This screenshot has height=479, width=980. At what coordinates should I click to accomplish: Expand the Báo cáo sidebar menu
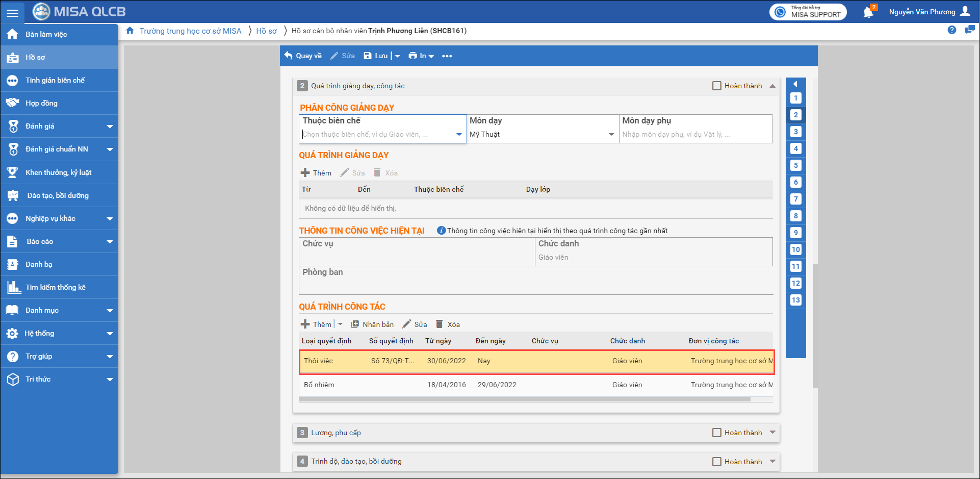pos(110,241)
